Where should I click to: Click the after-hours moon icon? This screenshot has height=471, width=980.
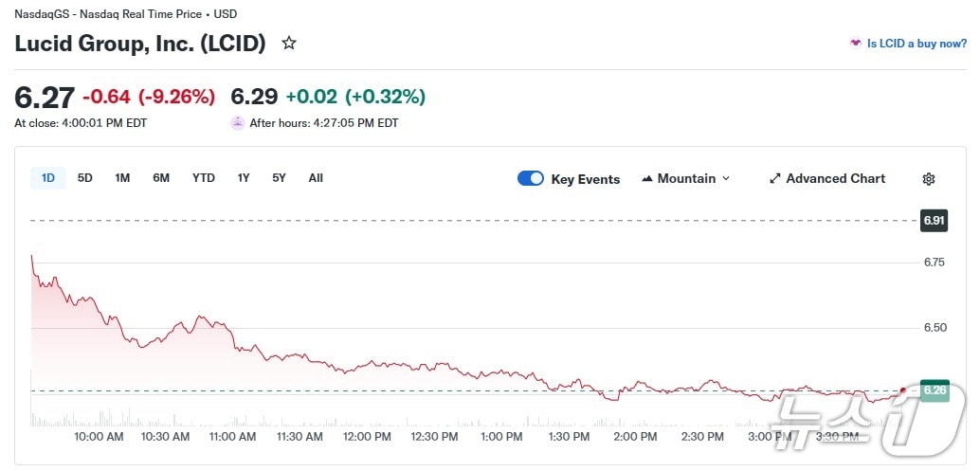pos(237,123)
